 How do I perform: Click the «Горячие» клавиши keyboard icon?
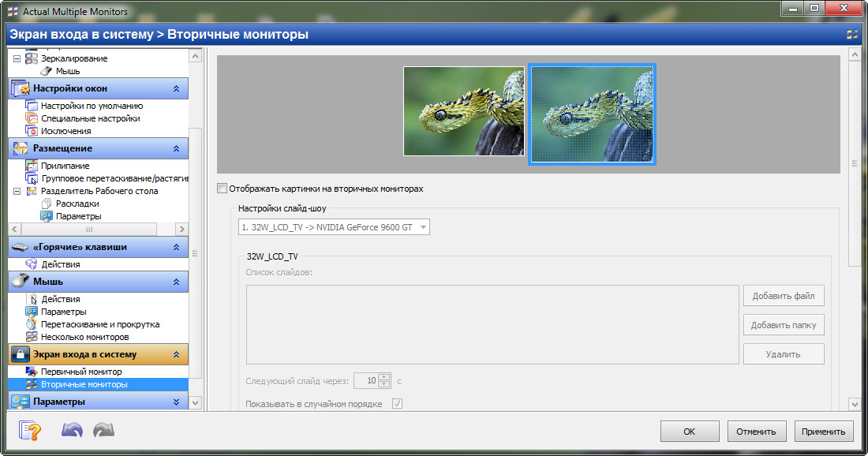tap(21, 247)
